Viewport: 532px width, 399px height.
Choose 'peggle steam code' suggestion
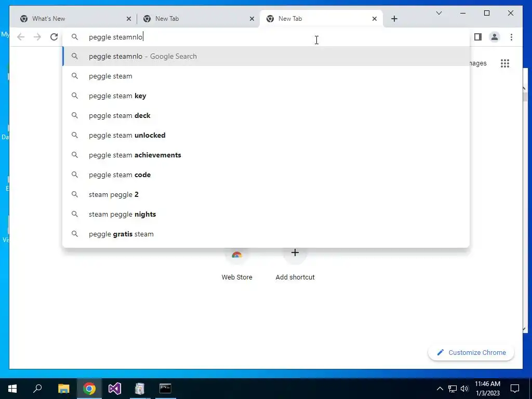[267, 175]
